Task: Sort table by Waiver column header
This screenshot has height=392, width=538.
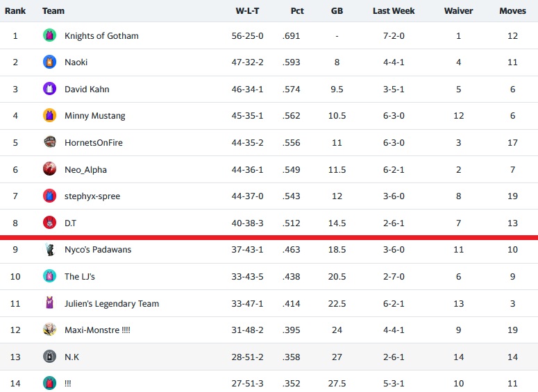Action: pyautogui.click(x=458, y=11)
